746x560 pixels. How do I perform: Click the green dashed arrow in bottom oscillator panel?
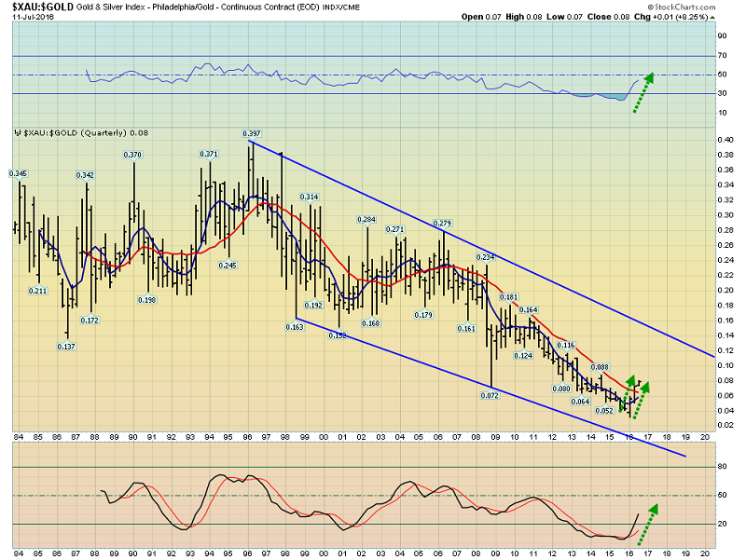(x=644, y=522)
